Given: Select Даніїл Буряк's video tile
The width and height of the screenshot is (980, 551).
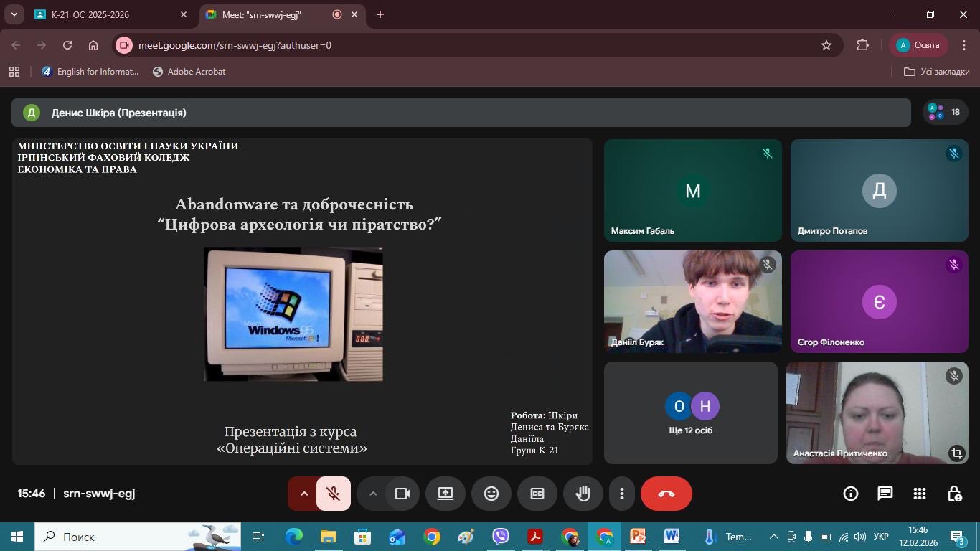Looking at the screenshot, I should [693, 301].
